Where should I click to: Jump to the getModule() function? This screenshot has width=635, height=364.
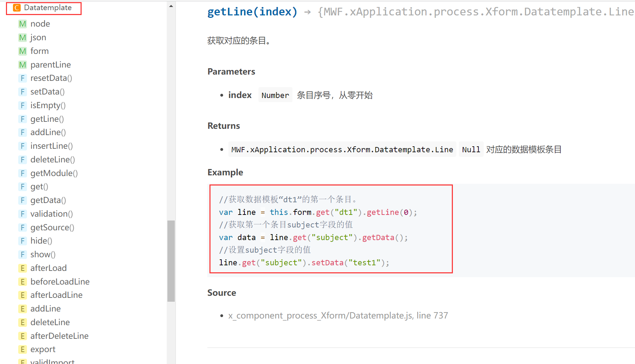tap(54, 173)
